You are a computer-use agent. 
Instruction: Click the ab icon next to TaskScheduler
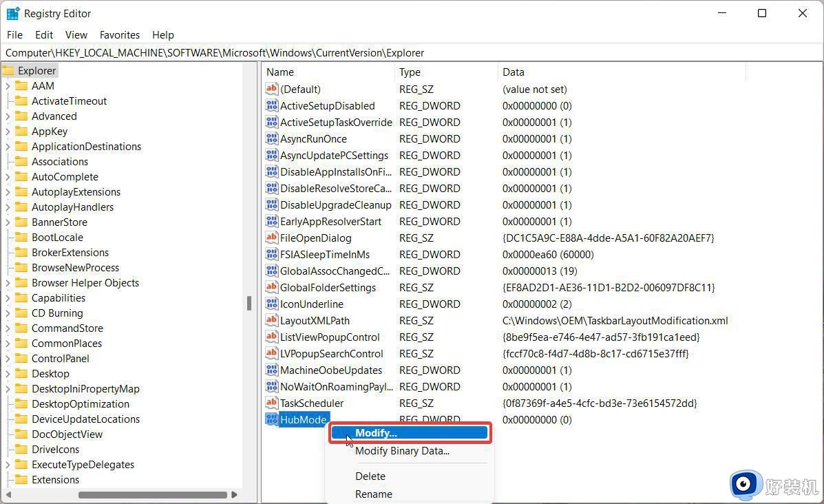point(271,403)
